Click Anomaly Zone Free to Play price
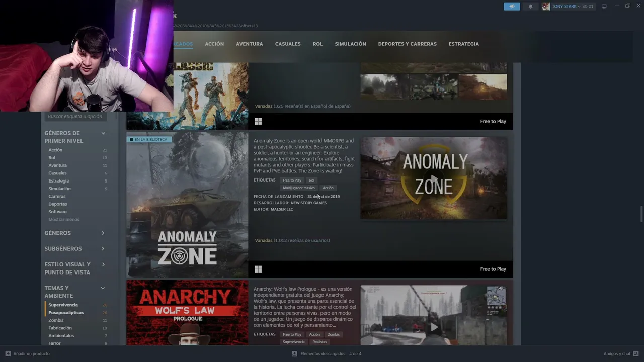The width and height of the screenshot is (644, 362). (x=493, y=269)
